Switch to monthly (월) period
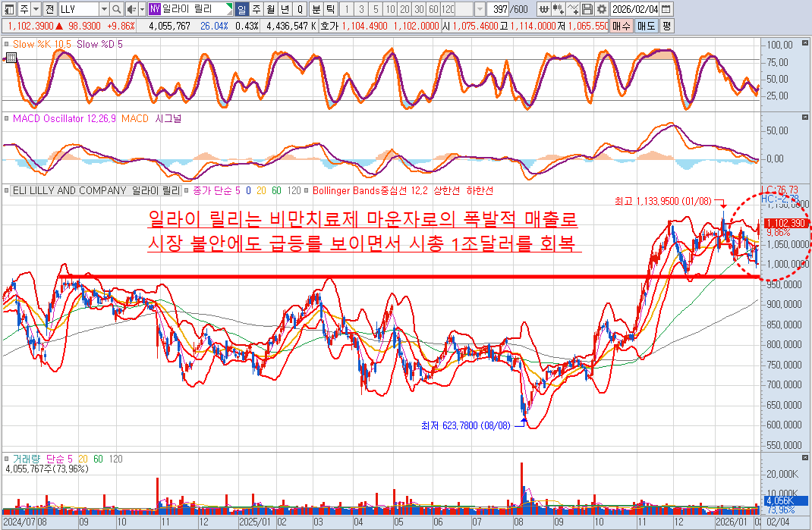 point(271,9)
